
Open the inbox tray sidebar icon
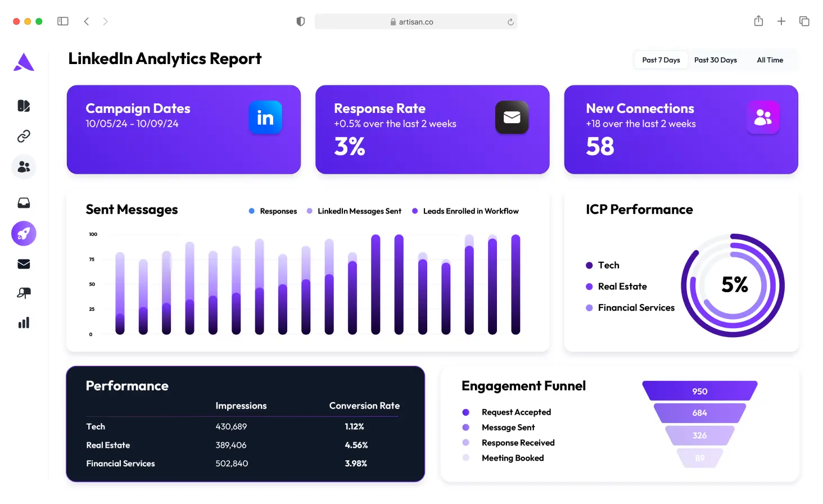tap(24, 203)
